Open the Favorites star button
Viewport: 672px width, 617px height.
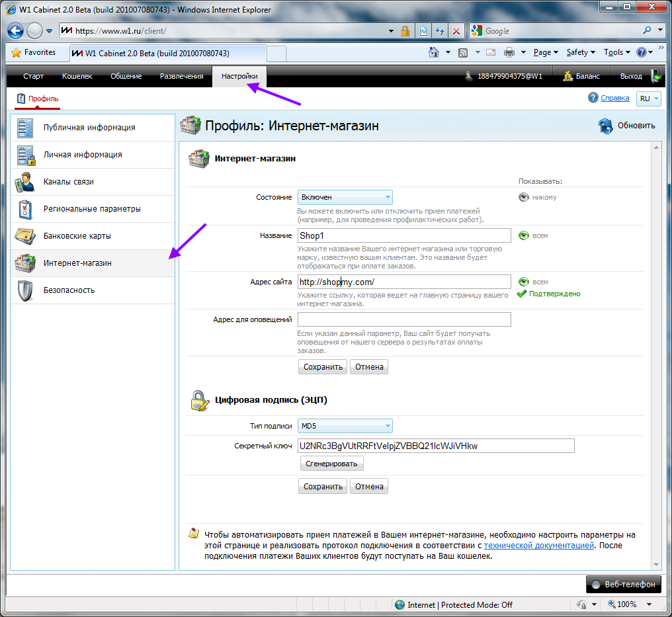coord(34,52)
